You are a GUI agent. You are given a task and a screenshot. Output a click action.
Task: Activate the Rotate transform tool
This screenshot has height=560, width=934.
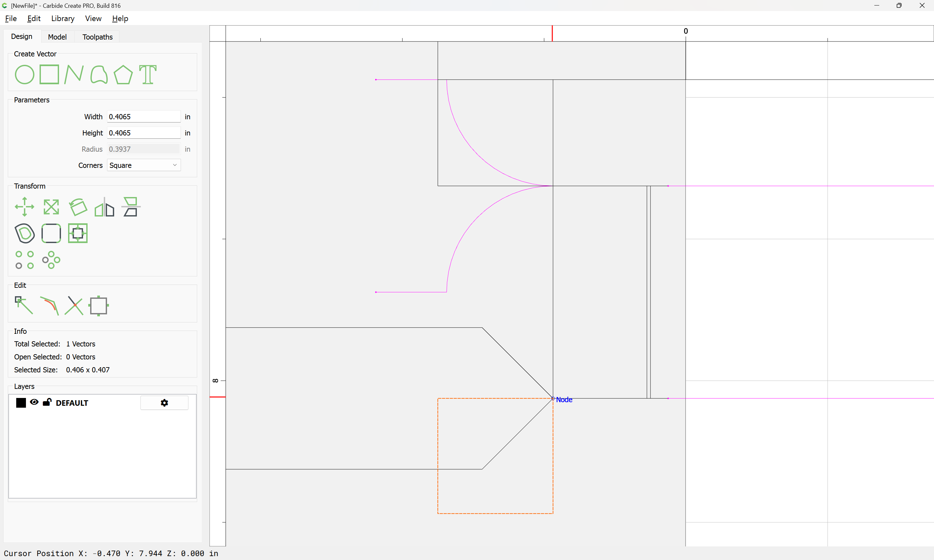pos(78,207)
